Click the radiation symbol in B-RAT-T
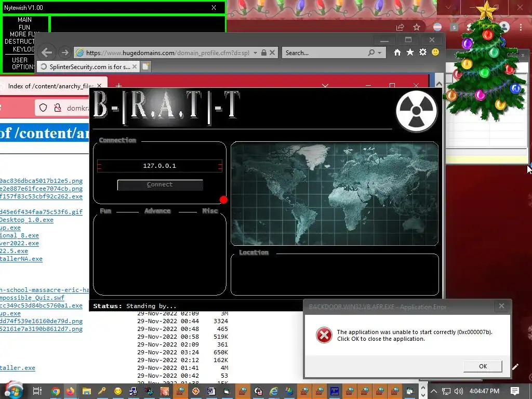 (416, 111)
